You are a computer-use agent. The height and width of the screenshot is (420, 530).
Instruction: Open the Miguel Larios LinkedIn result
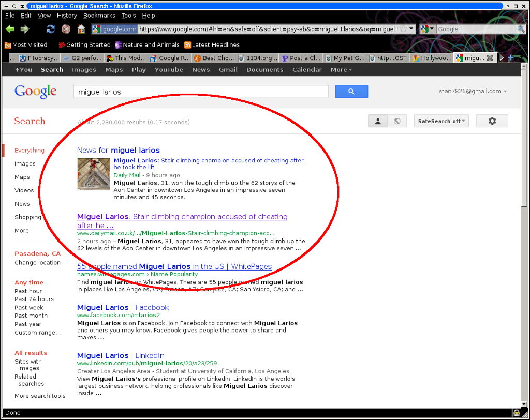point(121,355)
